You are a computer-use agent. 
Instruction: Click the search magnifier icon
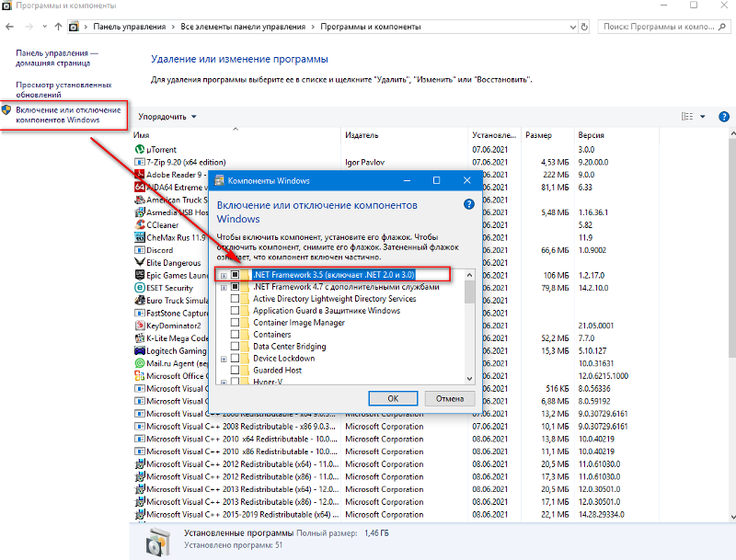(x=722, y=28)
